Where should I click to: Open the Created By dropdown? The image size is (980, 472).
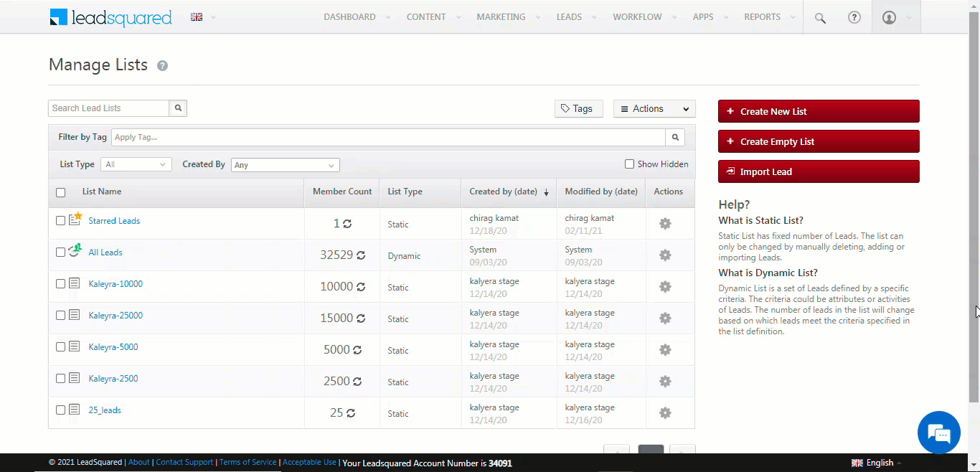[286, 165]
